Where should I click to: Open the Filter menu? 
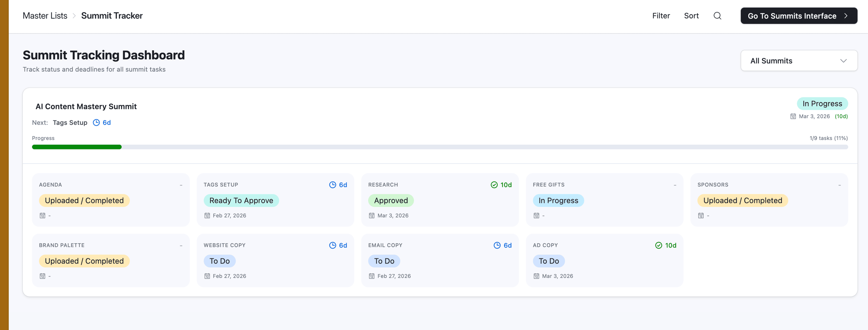tap(661, 16)
